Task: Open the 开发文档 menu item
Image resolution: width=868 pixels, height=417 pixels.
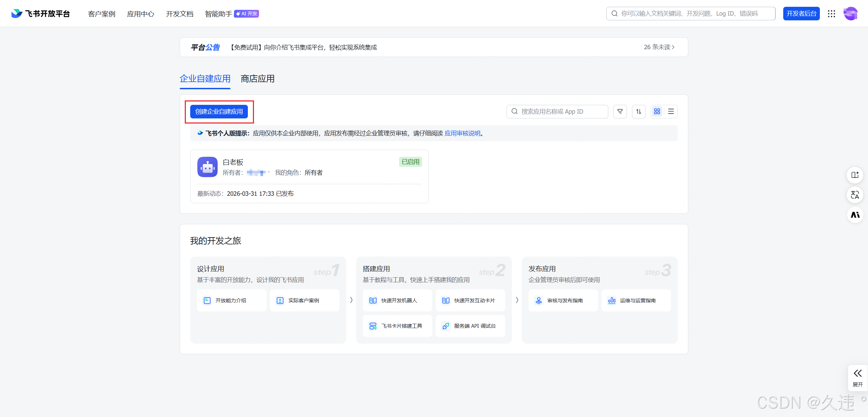Action: point(179,14)
